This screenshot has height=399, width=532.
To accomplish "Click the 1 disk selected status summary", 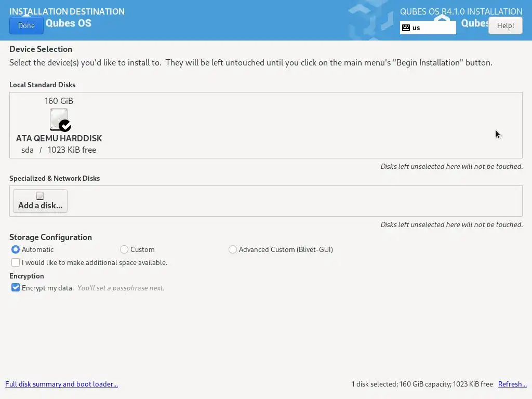I will click(422, 384).
